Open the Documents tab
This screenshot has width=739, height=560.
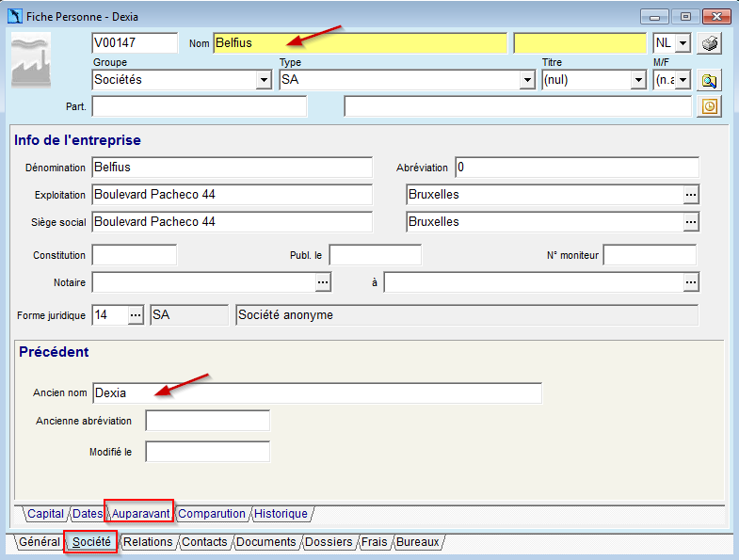point(265,542)
